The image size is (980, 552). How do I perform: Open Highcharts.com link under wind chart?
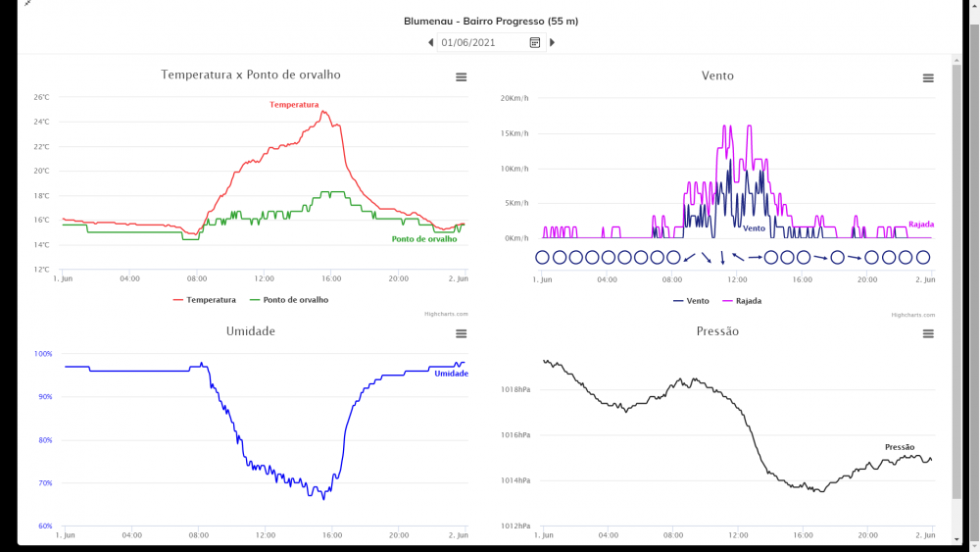913,315
